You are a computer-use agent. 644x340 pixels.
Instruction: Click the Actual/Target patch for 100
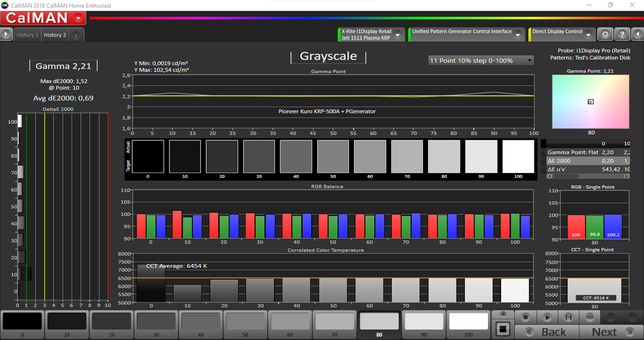pyautogui.click(x=518, y=156)
